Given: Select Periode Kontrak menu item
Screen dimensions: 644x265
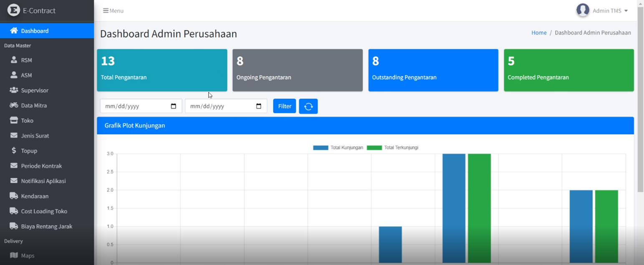Looking at the screenshot, I should coord(41,166).
